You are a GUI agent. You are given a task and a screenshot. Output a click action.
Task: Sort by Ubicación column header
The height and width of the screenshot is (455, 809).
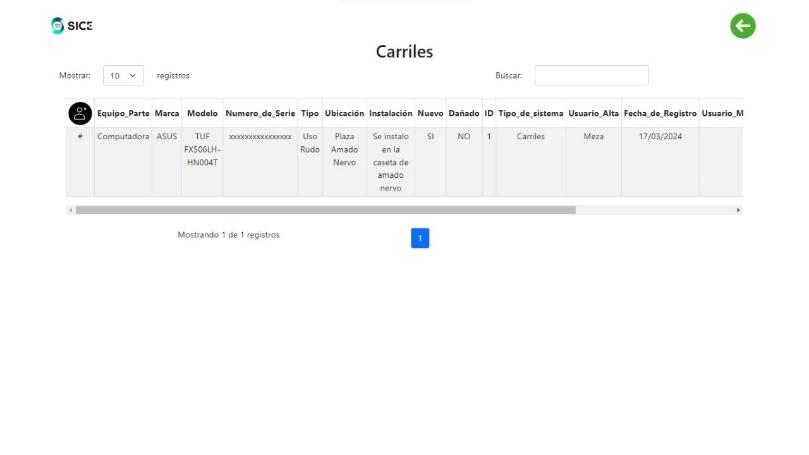[x=344, y=113]
